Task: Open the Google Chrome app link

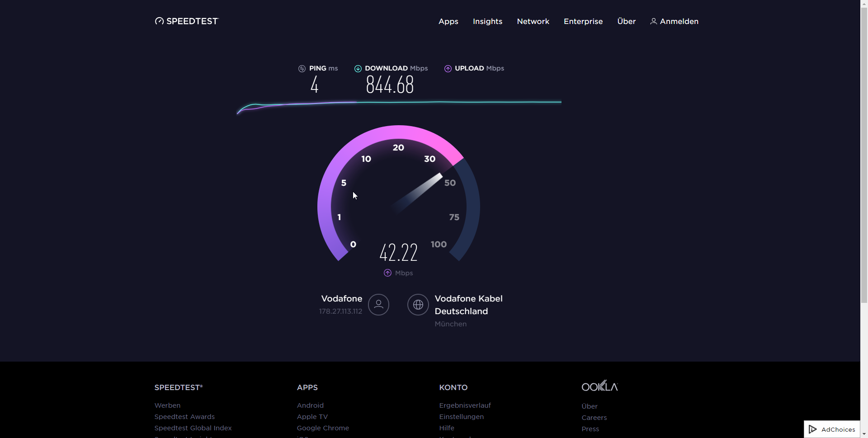Action: pyautogui.click(x=323, y=428)
